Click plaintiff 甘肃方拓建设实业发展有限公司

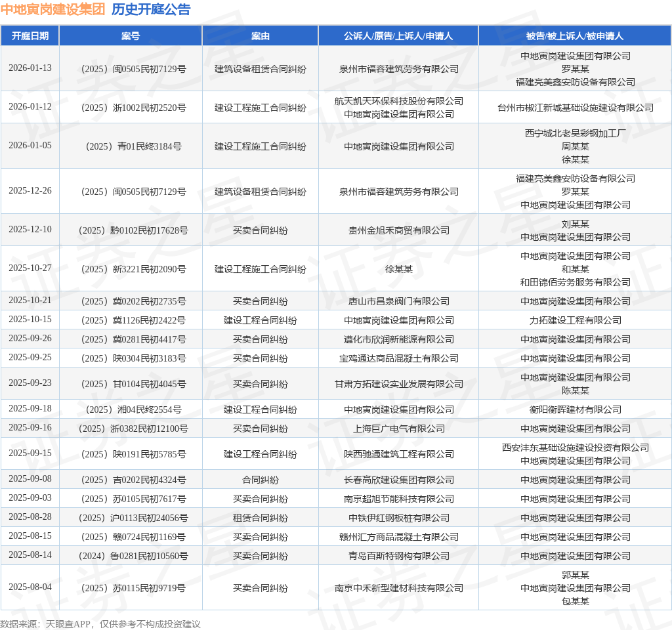(x=398, y=384)
